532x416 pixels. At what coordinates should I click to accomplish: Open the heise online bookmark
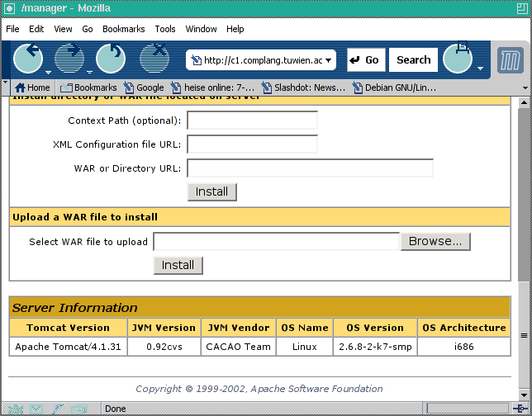tap(213, 87)
